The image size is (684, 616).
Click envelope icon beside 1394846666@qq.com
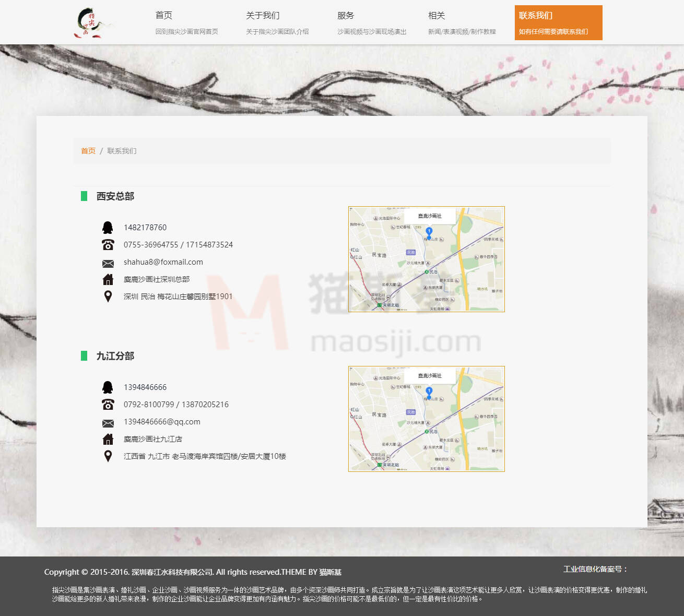[108, 423]
